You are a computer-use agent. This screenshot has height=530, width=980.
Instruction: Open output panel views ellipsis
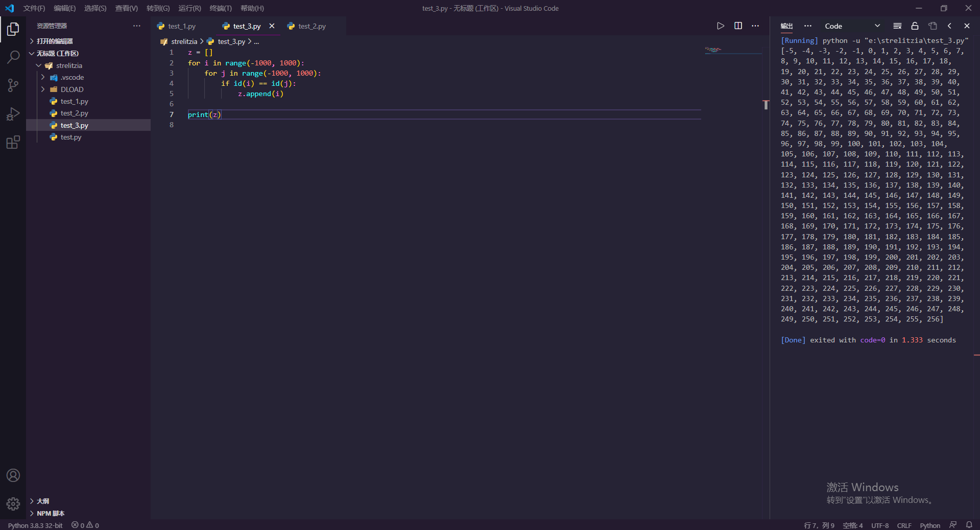[807, 26]
